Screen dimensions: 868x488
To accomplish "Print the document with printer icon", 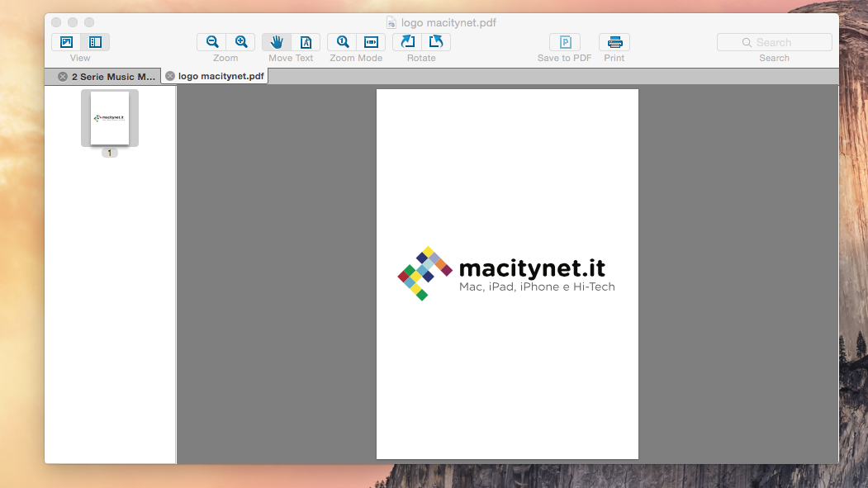I will click(x=614, y=42).
